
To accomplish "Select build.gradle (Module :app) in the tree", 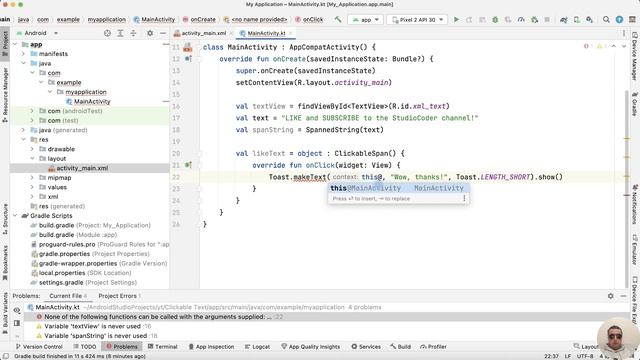I will [74, 235].
